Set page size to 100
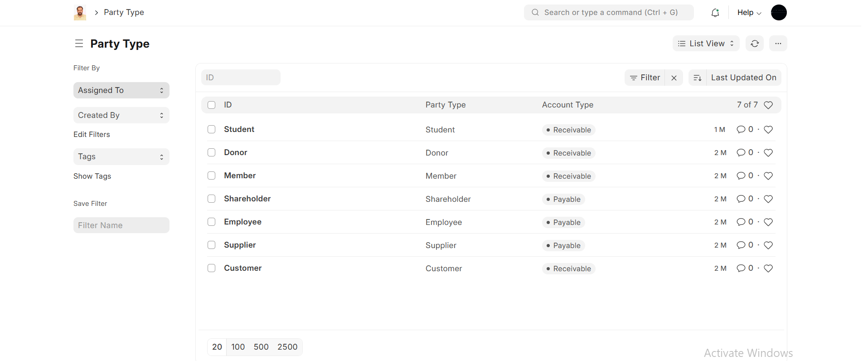Screen dimensions: 868x361 (238, 347)
